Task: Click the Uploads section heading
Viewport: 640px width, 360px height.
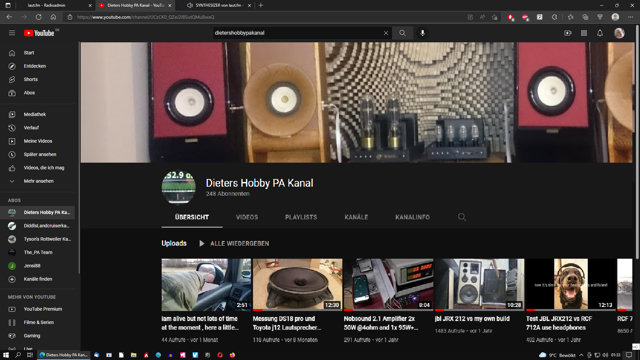Action: click(174, 243)
